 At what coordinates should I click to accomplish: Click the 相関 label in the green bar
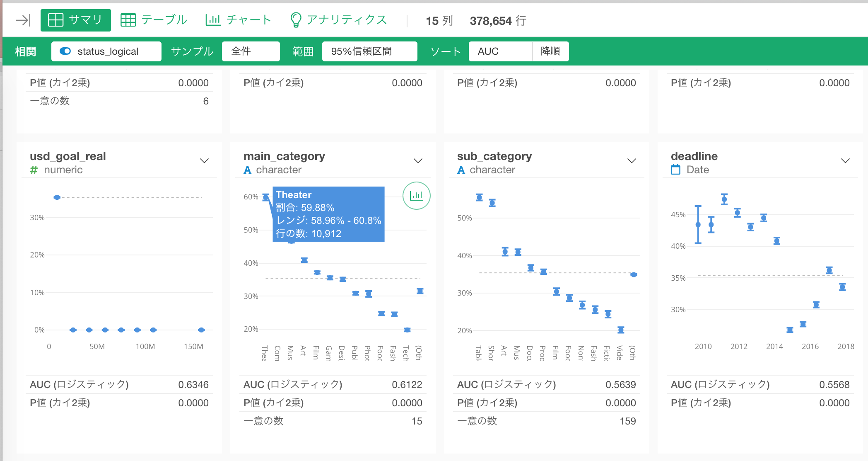point(26,51)
